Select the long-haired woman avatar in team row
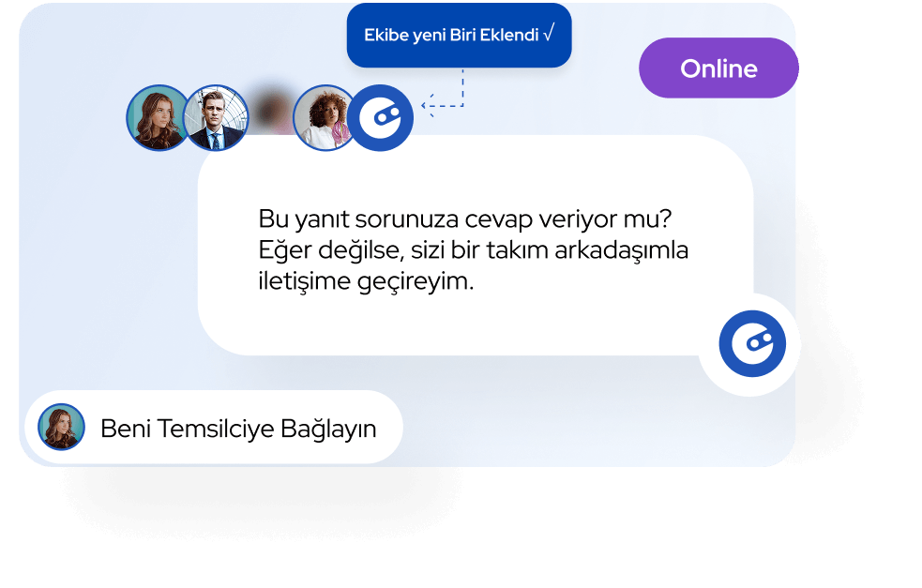 click(159, 117)
